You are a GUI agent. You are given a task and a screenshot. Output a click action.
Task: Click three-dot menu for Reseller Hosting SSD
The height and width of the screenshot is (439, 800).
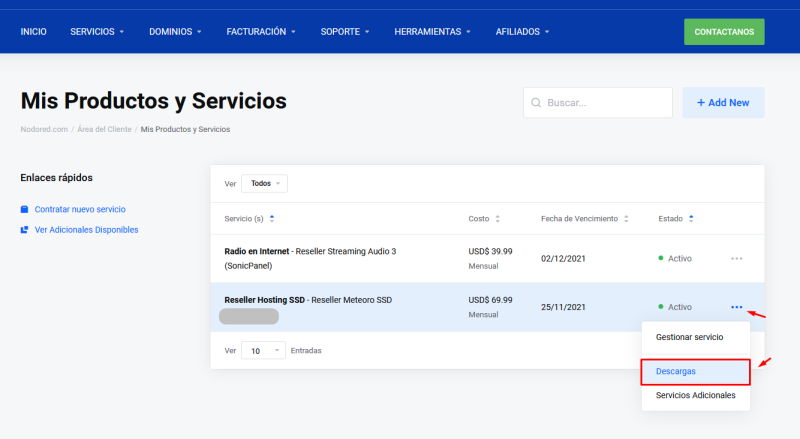[736, 307]
